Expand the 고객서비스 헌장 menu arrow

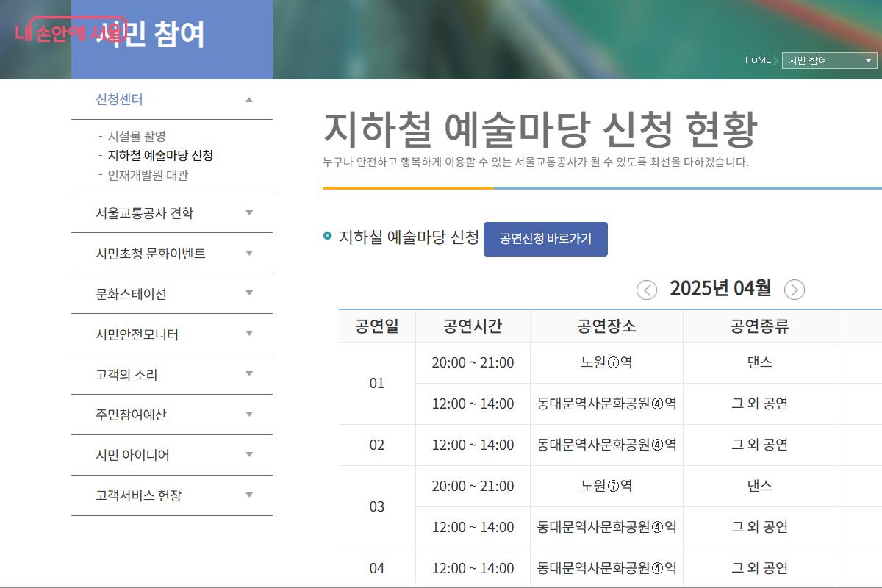[249, 495]
